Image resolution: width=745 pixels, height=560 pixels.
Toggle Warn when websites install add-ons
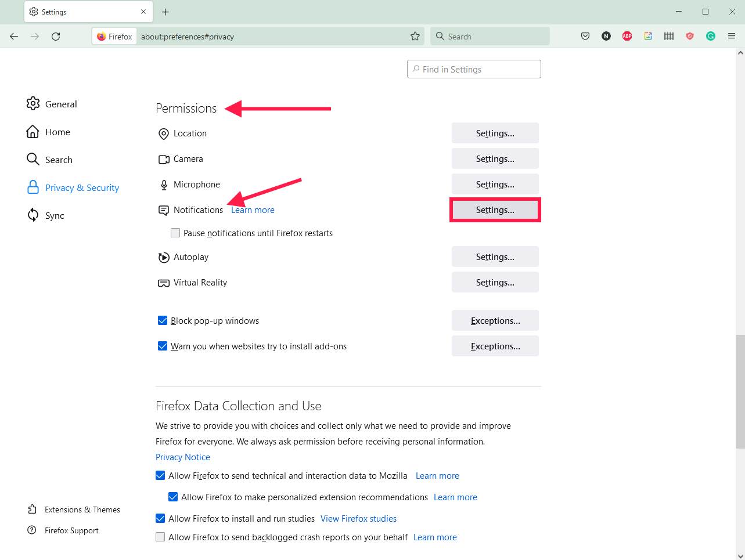coord(163,346)
